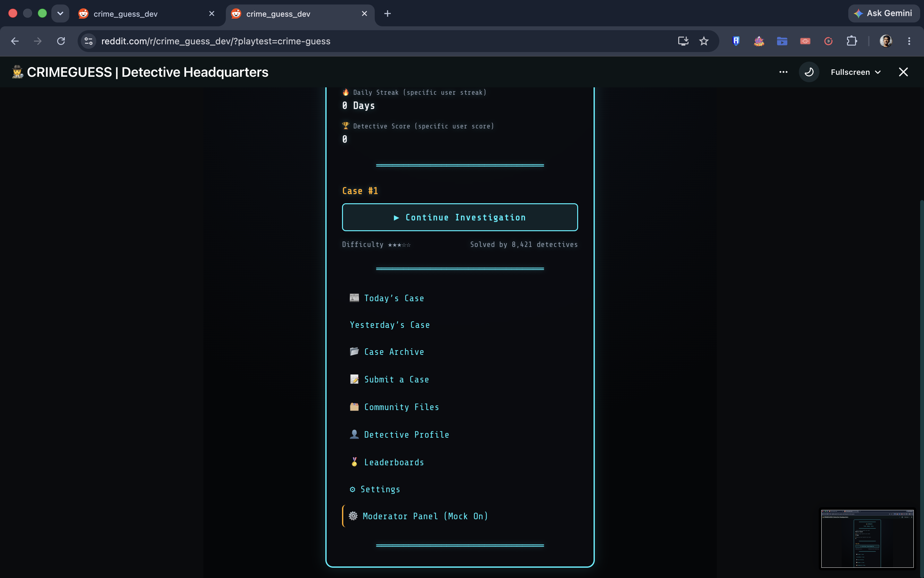Reload the page with refresh icon
Viewport: 924px width, 578px height.
[x=61, y=41]
